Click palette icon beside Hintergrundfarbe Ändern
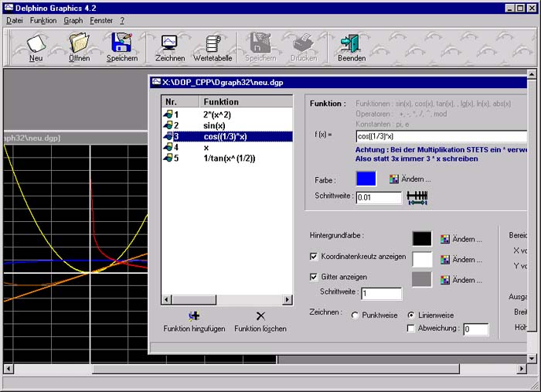Viewport: 541px width, 392px height. tap(445, 239)
